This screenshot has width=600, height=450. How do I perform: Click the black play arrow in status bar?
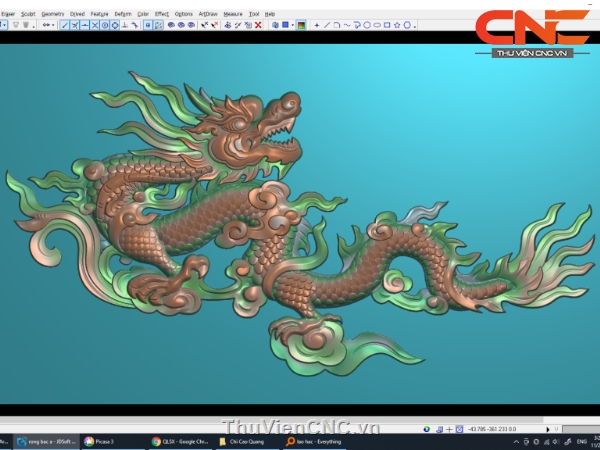[x=548, y=429]
